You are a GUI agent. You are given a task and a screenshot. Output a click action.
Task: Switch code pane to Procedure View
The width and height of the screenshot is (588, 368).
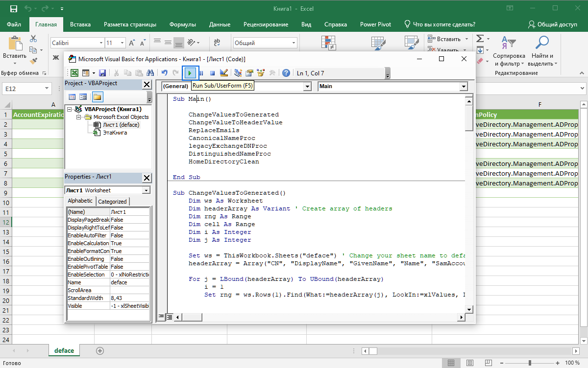161,317
